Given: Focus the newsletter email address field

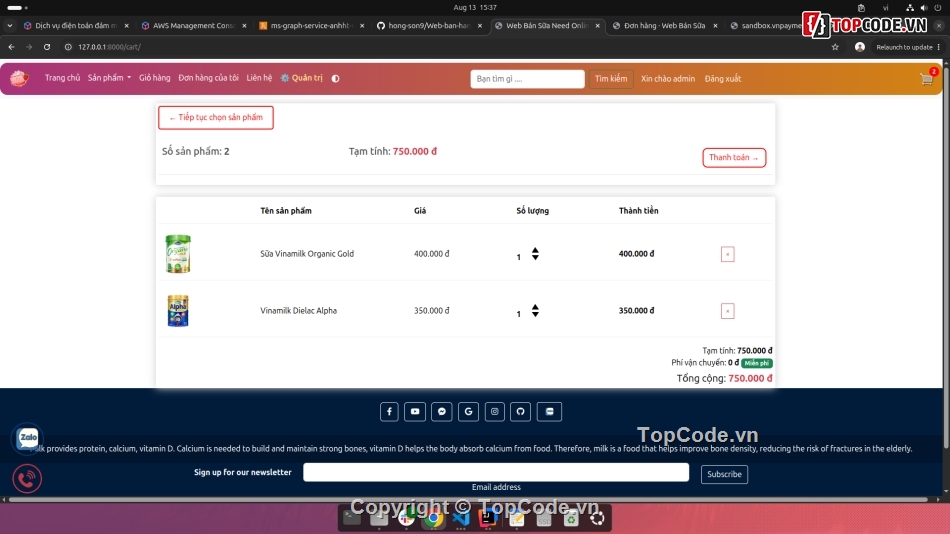Looking at the screenshot, I should 496,472.
